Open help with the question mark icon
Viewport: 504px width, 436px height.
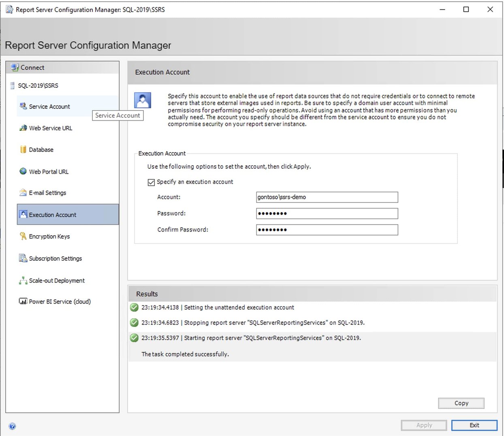pyautogui.click(x=13, y=426)
